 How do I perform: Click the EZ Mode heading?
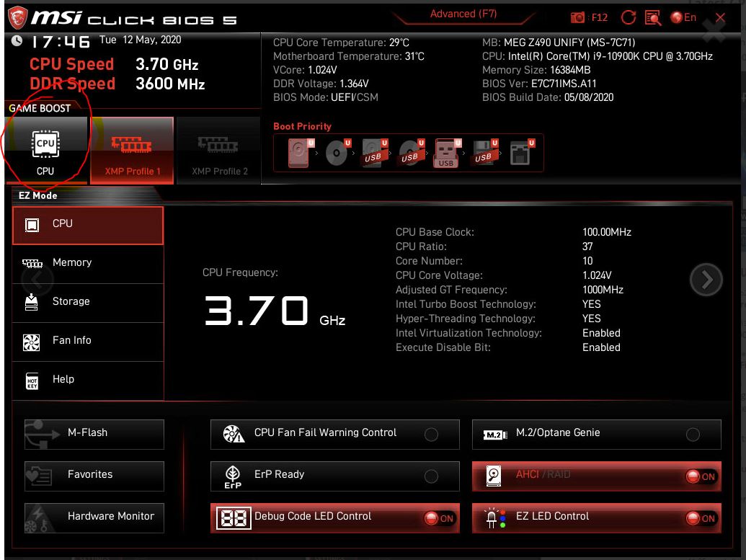[x=38, y=195]
